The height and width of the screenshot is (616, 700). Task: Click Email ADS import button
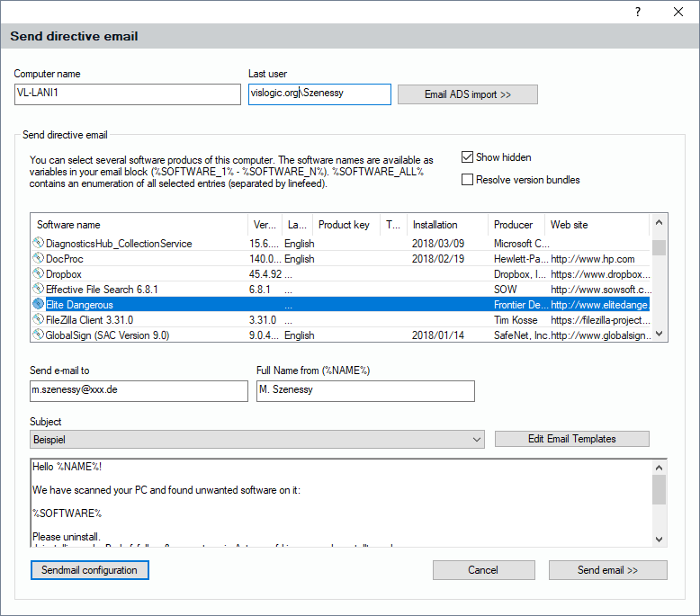point(467,95)
